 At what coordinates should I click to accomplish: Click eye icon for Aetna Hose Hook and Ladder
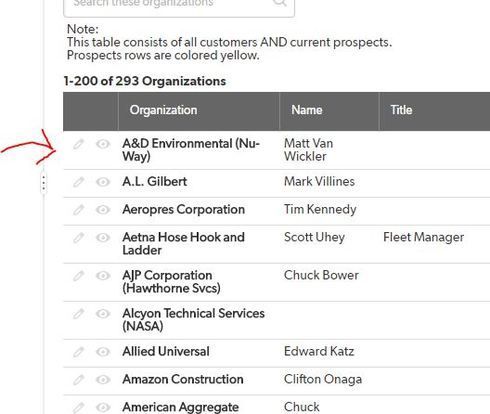click(103, 238)
